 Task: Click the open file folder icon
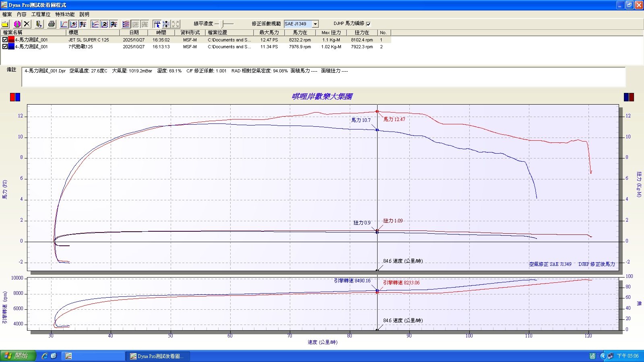tap(5, 24)
